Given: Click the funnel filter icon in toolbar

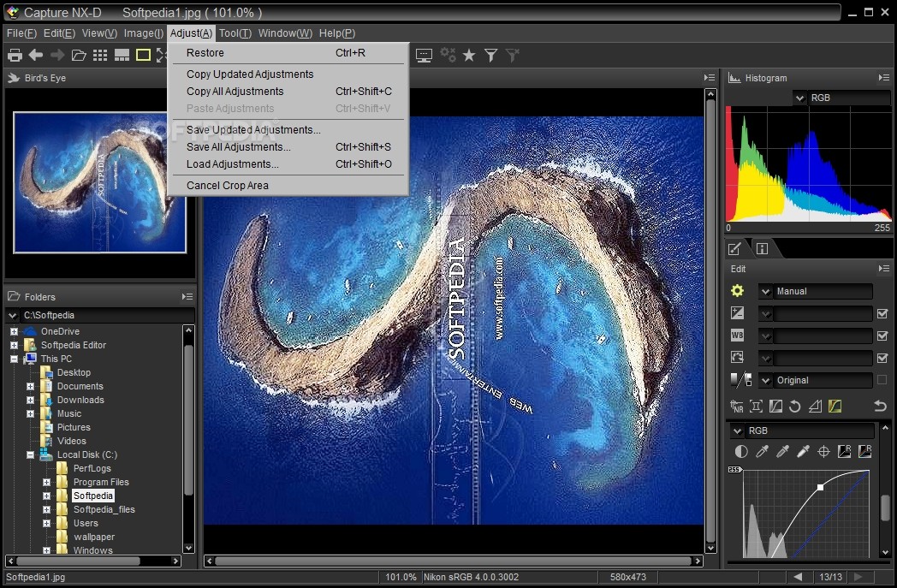Looking at the screenshot, I should tap(491, 56).
